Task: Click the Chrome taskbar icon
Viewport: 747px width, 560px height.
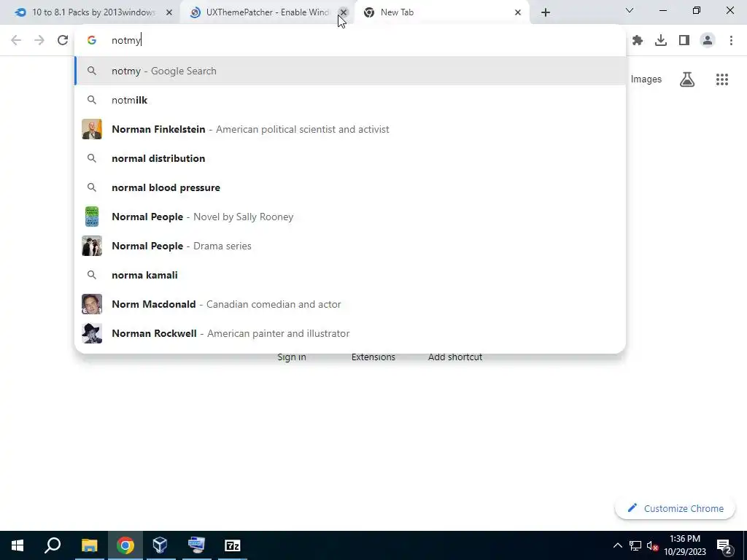Action: pos(125,545)
